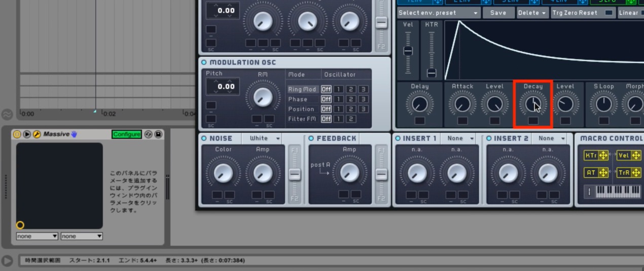Screen dimensions: 644x271
Task: Click the green Configure button
Action: pyautogui.click(x=127, y=134)
